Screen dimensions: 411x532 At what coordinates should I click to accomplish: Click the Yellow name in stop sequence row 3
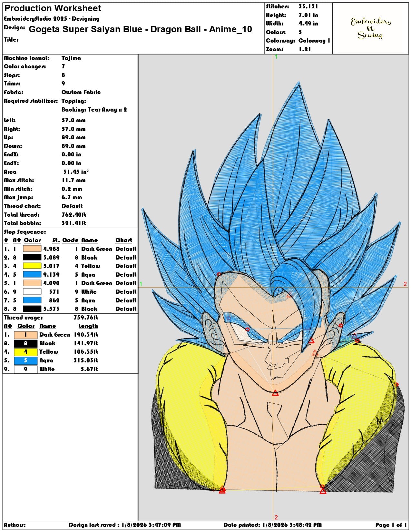pyautogui.click(x=91, y=266)
